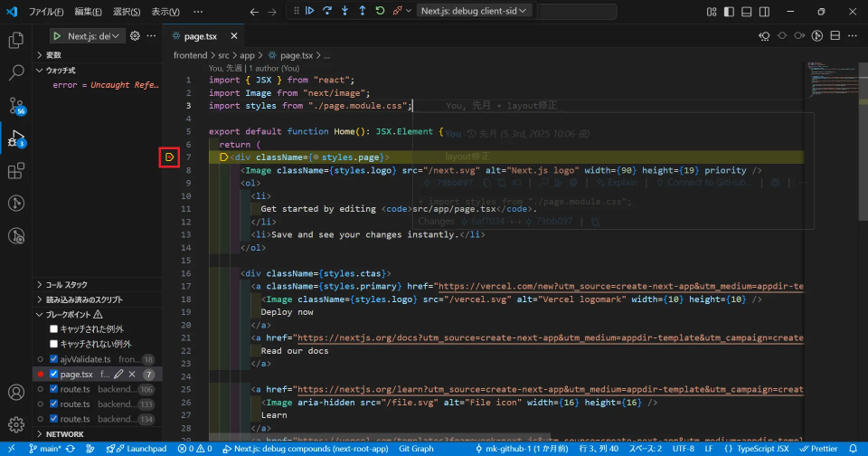This screenshot has width=868, height=456.
Task: Open the disconnect options dropdown arrow
Action: coord(409,11)
